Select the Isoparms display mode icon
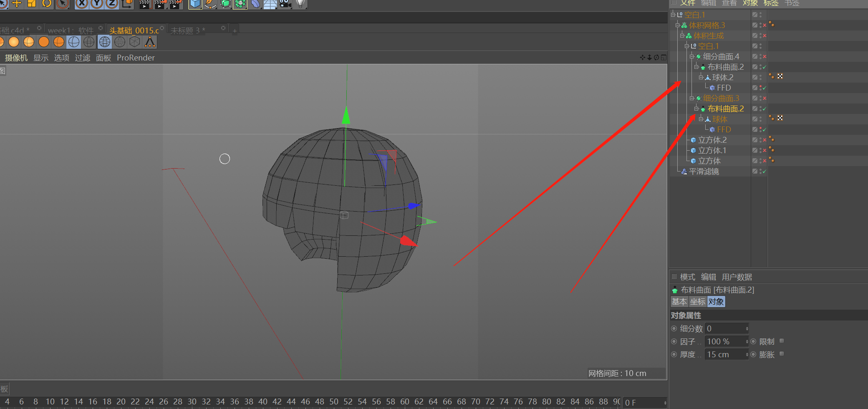The height and width of the screenshot is (409, 868). click(120, 42)
